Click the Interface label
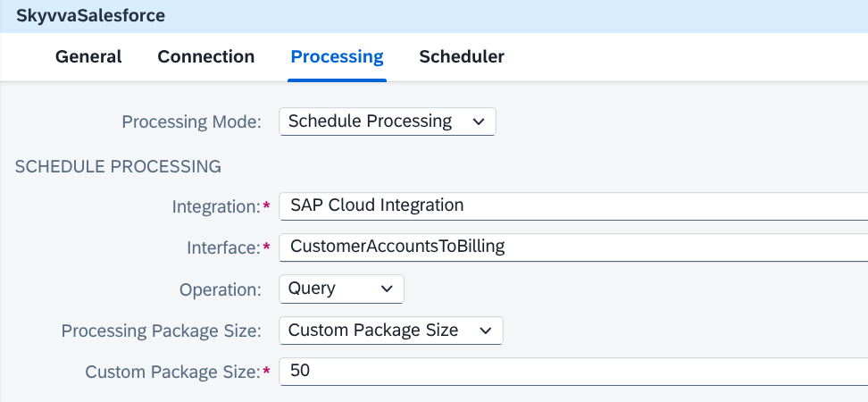Screen dimensions: 868x402 (x=223, y=248)
